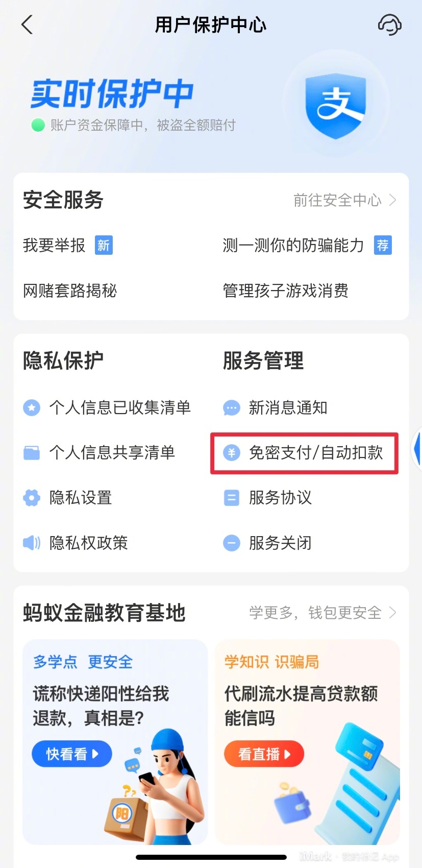This screenshot has height=868, width=422.
Task: Expand 前往安全中心 chevron
Action: pyautogui.click(x=392, y=200)
